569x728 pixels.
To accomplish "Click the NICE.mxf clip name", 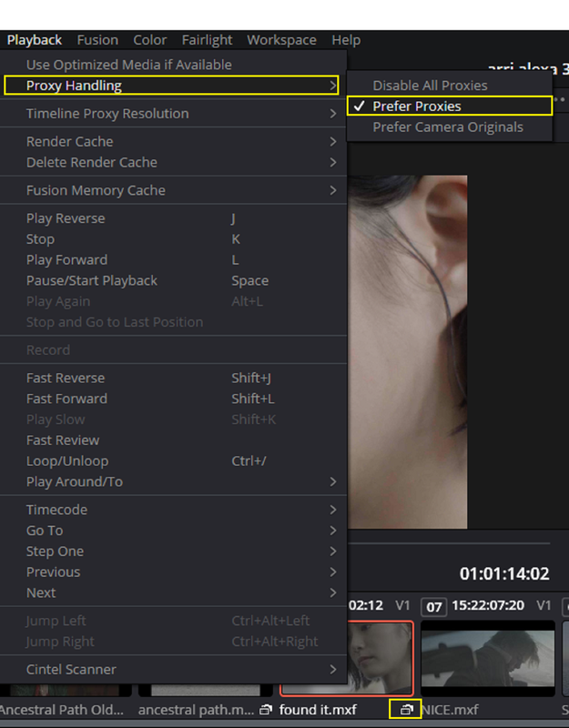I will click(450, 710).
